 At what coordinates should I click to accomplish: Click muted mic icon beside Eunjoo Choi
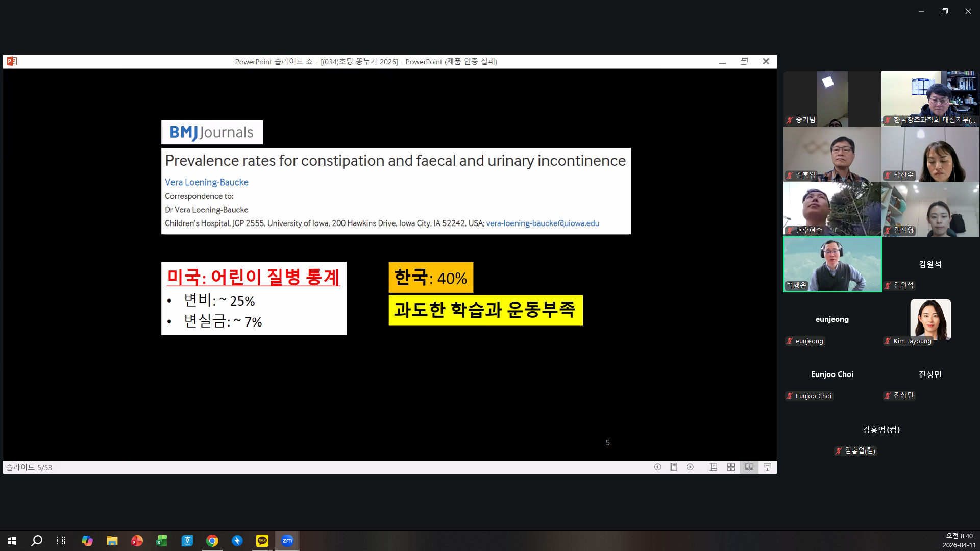[790, 396]
